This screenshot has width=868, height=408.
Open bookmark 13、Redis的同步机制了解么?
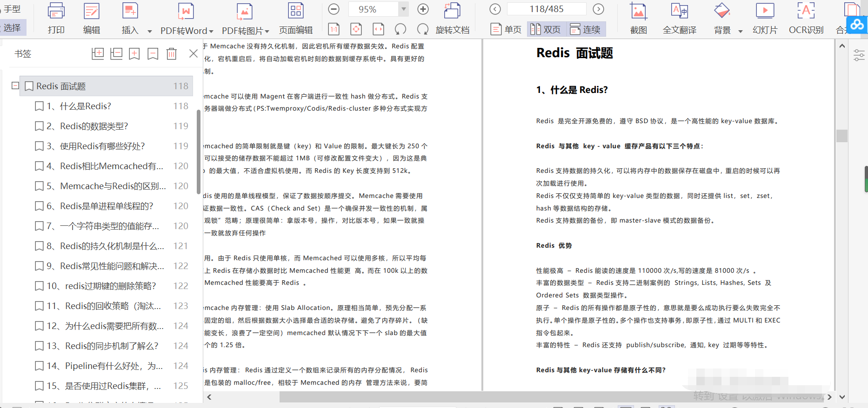point(112,346)
